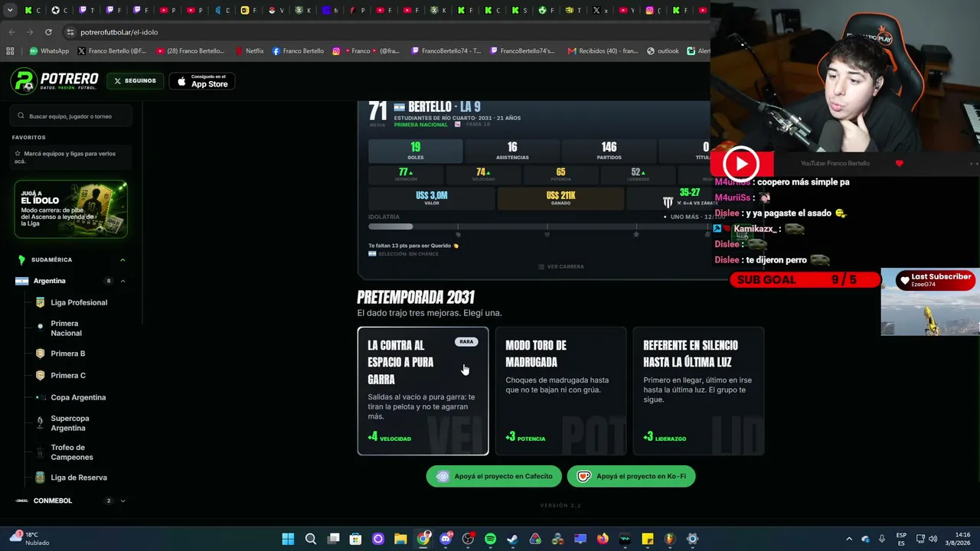980x551 pixels.
Task: Click the Primera B shield icon
Action: (40, 354)
